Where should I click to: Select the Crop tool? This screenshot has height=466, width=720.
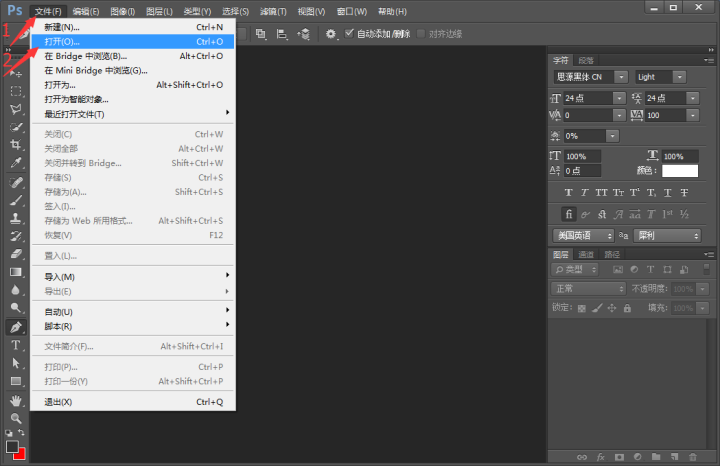16,145
